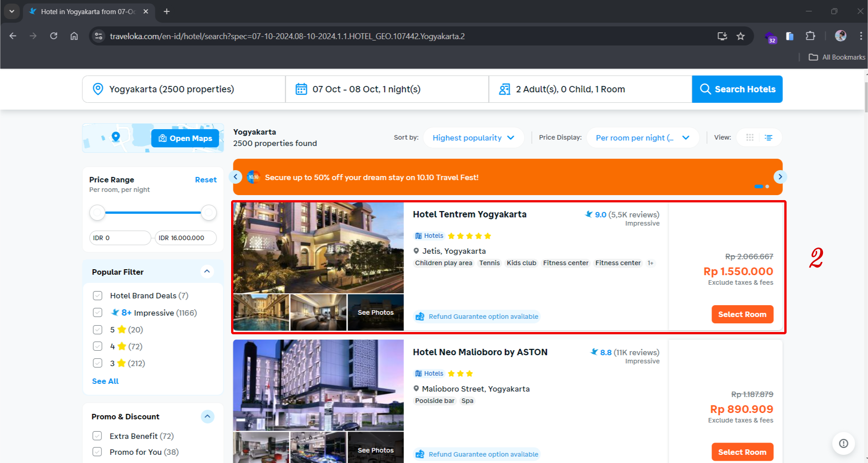Viewport: 868px width, 463px height.
Task: Click the browser address bar URL
Action: pos(287,36)
